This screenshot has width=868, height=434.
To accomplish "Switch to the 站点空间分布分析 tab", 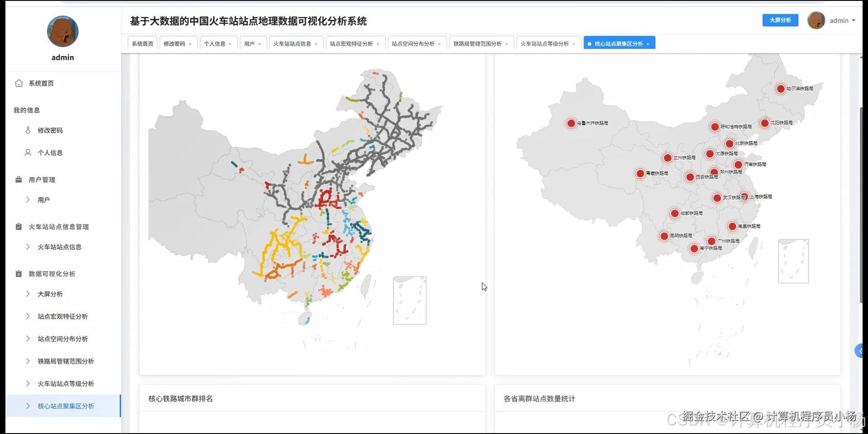I will click(x=413, y=44).
